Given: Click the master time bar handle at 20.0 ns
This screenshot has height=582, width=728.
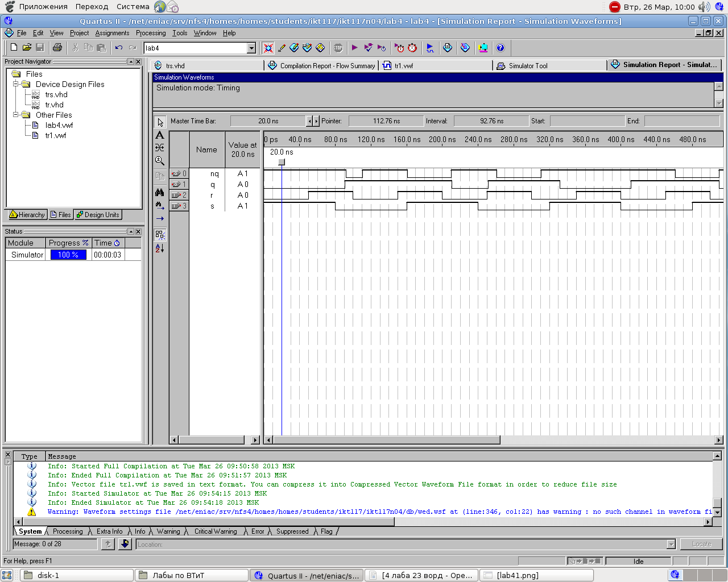Looking at the screenshot, I should pos(282,162).
